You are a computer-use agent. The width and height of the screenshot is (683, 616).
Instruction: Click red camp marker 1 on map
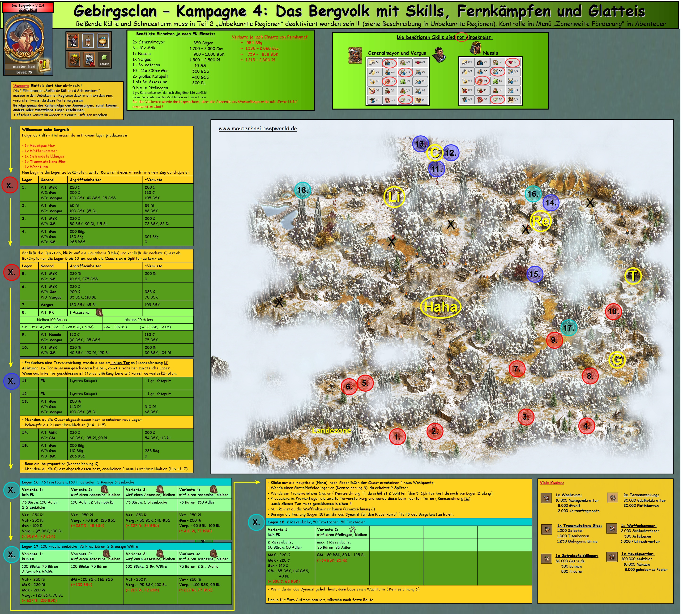pos(397,437)
